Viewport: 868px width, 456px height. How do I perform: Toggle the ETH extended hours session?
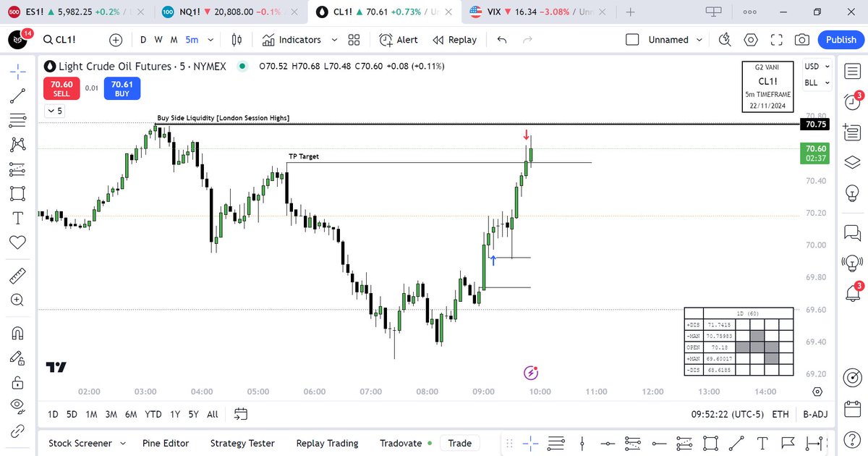780,414
